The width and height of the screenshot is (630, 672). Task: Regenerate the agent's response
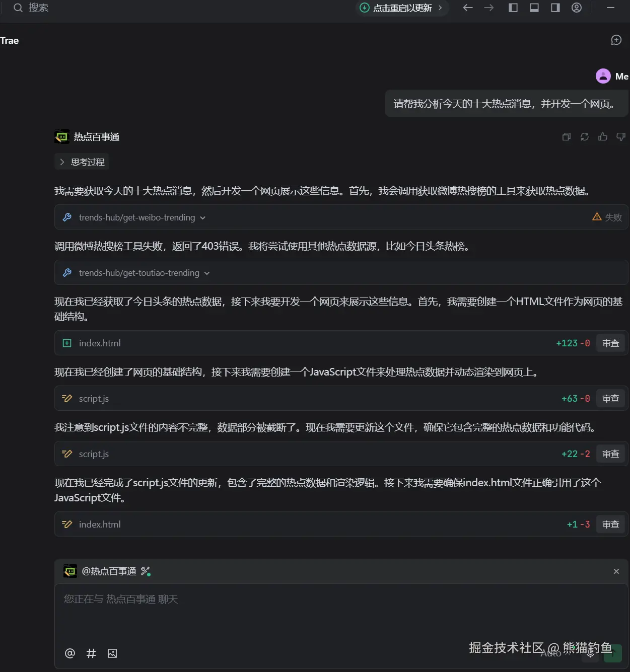coord(585,137)
